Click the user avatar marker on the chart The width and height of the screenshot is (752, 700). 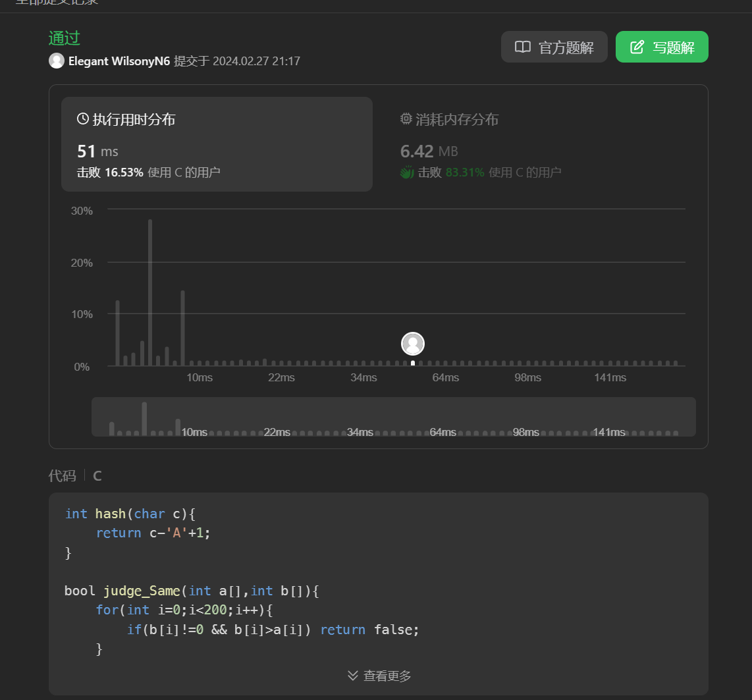413,344
